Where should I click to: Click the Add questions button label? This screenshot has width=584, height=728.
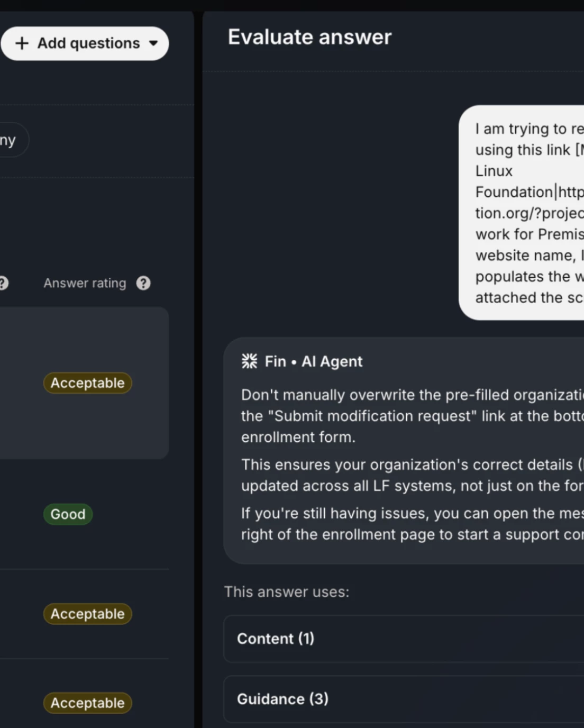88,43
